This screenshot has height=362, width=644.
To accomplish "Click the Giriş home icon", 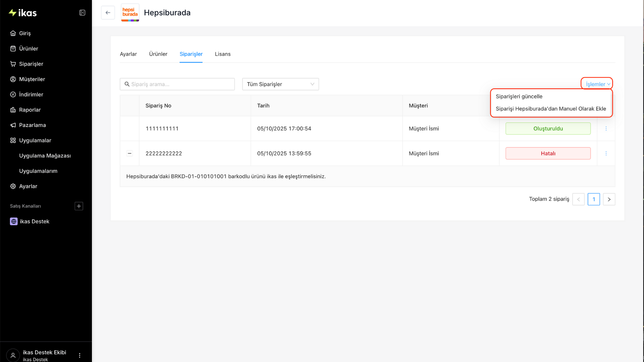I will [13, 33].
